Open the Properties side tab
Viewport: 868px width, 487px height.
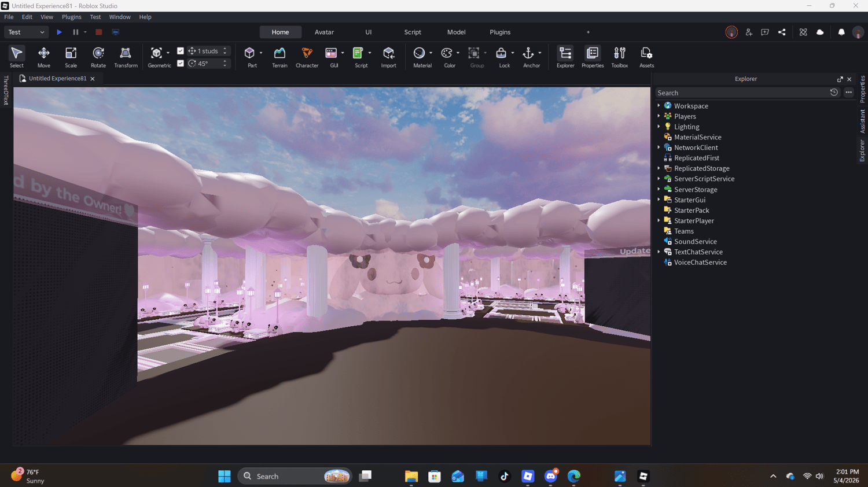[x=862, y=89]
